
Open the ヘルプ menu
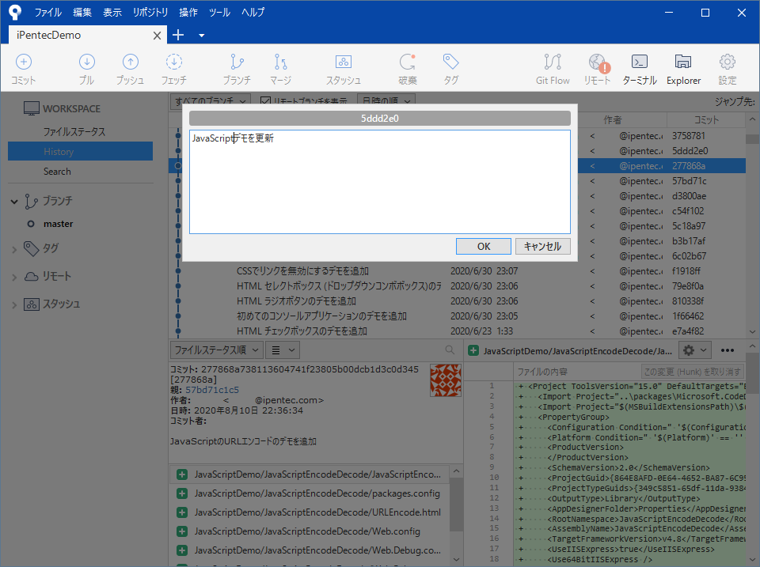coord(253,12)
